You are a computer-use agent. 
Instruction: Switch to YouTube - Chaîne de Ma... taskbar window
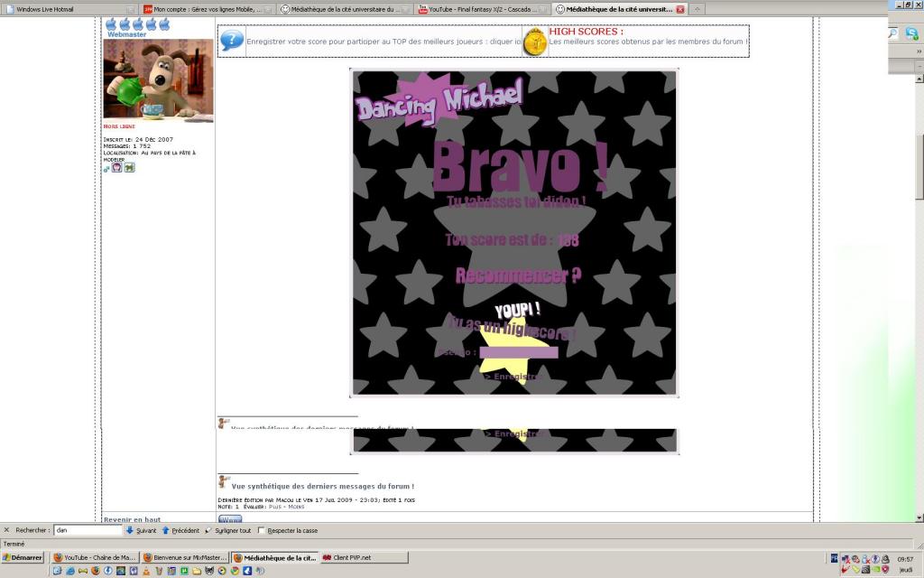tap(95, 557)
